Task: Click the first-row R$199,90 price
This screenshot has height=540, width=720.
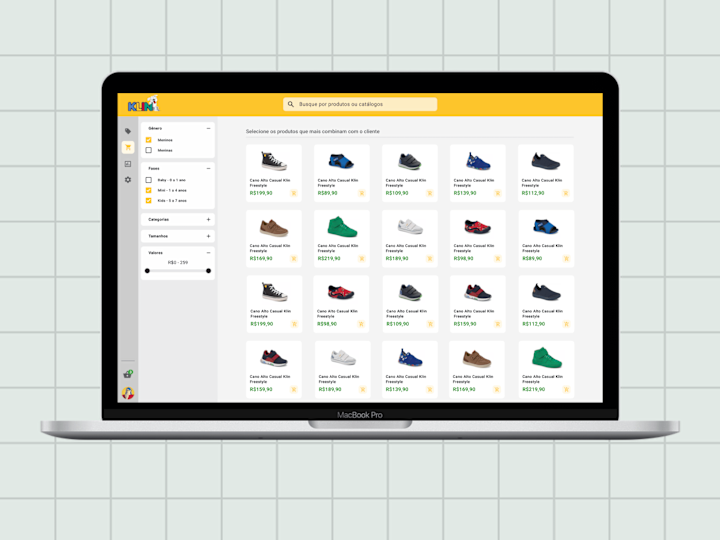Action: (261, 193)
